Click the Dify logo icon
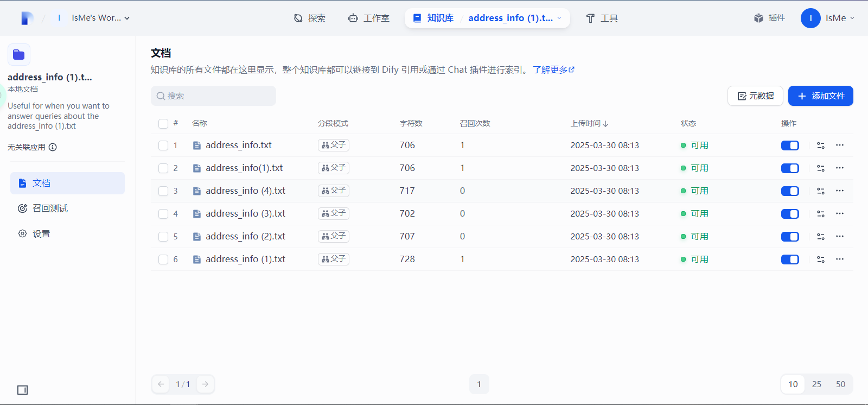 (x=27, y=18)
